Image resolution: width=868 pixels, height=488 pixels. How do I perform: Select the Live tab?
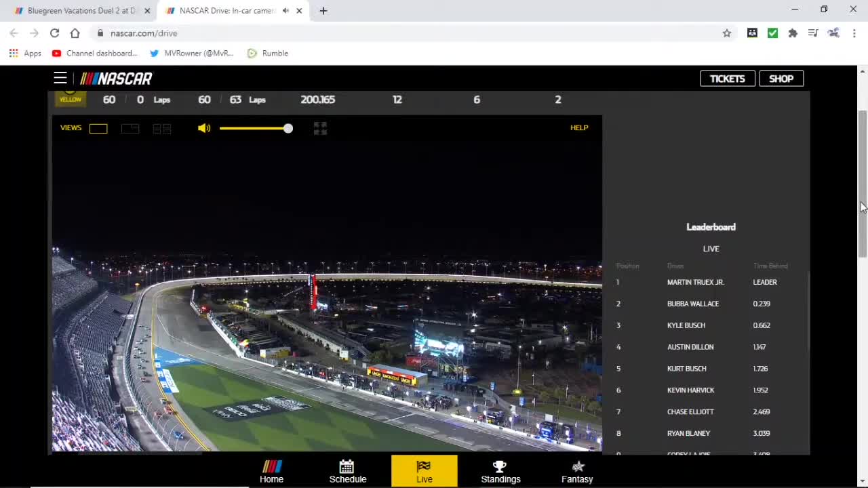click(425, 472)
